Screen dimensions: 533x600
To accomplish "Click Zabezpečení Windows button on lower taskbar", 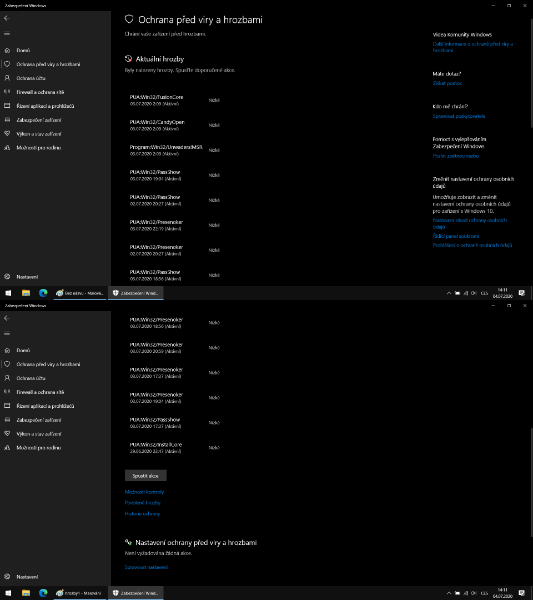I will 136,593.
